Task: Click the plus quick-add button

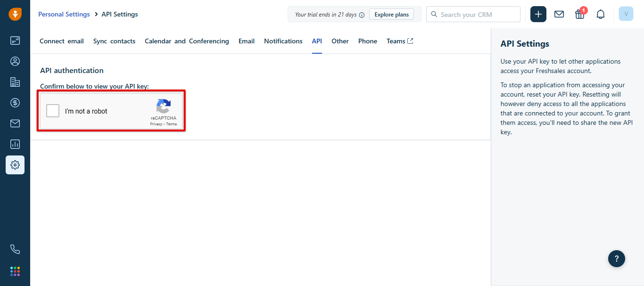Action: pyautogui.click(x=538, y=14)
